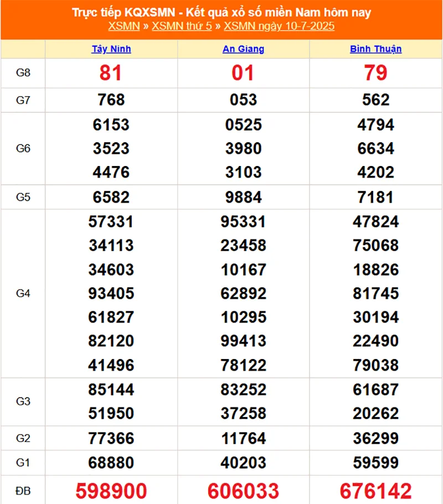This screenshot has height=504, width=443.
Task: Select the Tây Ninh special prize 598900
Action: 111,491
